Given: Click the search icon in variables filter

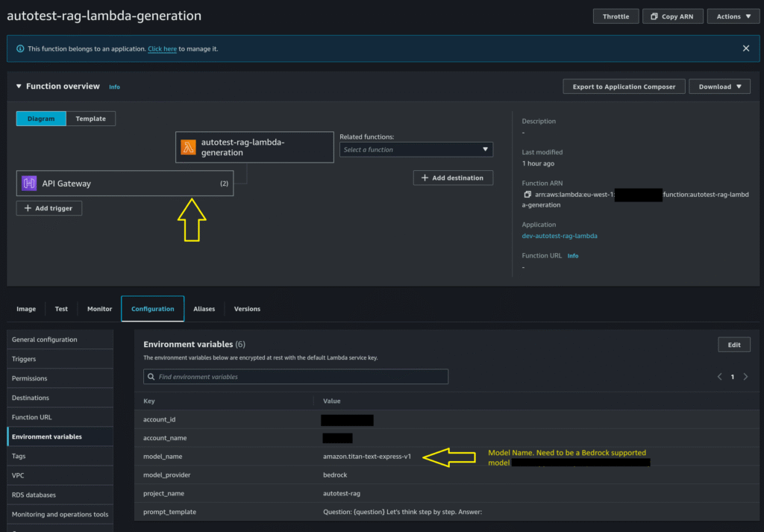Looking at the screenshot, I should pos(151,377).
